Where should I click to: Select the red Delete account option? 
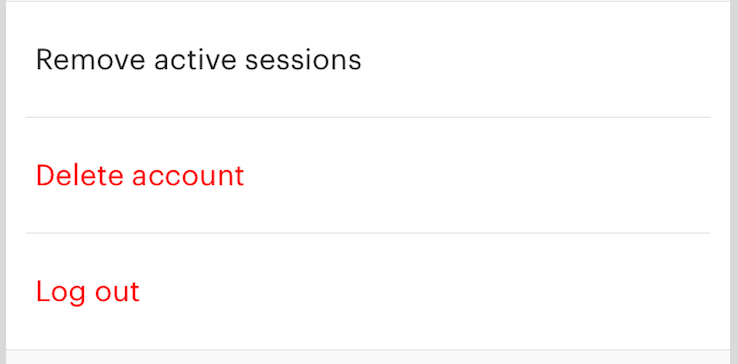368,175
